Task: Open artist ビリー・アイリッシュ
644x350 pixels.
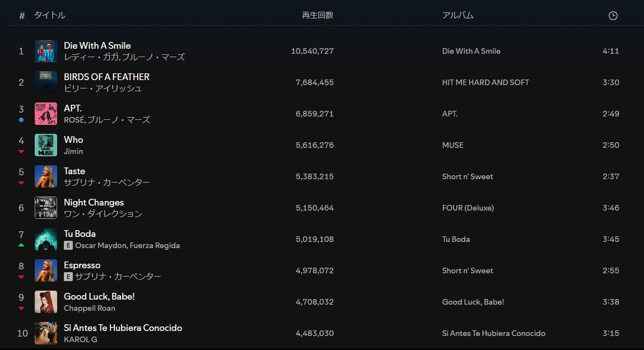Action: pos(102,88)
